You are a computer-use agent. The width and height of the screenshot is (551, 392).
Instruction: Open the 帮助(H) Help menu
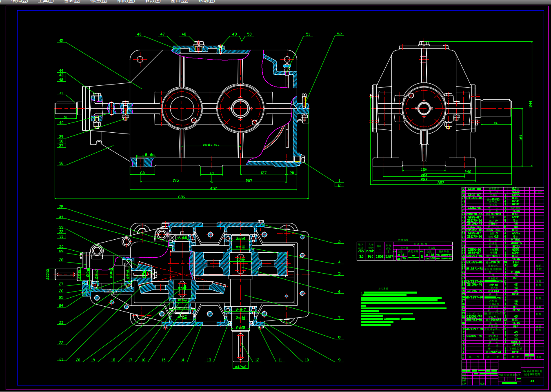(206, 1)
